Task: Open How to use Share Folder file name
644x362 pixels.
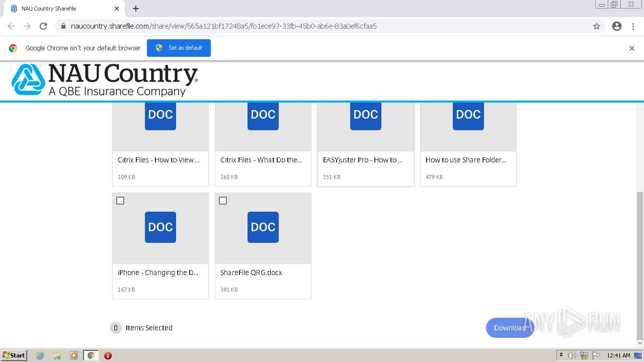Action: [466, 160]
